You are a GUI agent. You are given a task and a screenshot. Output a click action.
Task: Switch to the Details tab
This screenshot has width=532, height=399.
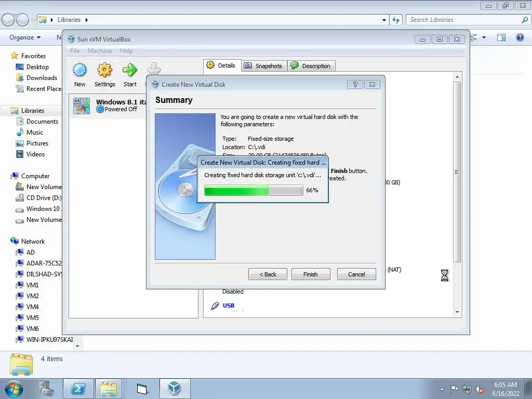[x=221, y=65]
